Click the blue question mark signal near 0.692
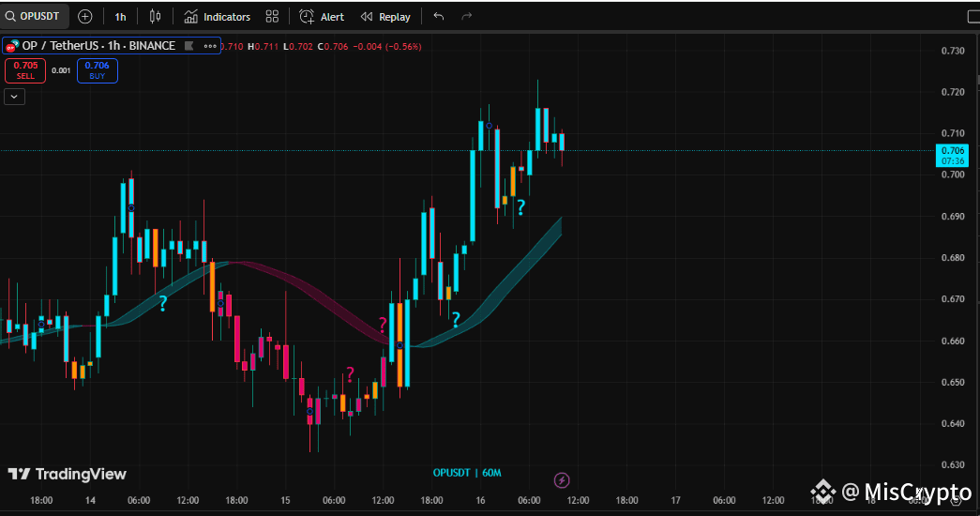The image size is (980, 516). (520, 207)
